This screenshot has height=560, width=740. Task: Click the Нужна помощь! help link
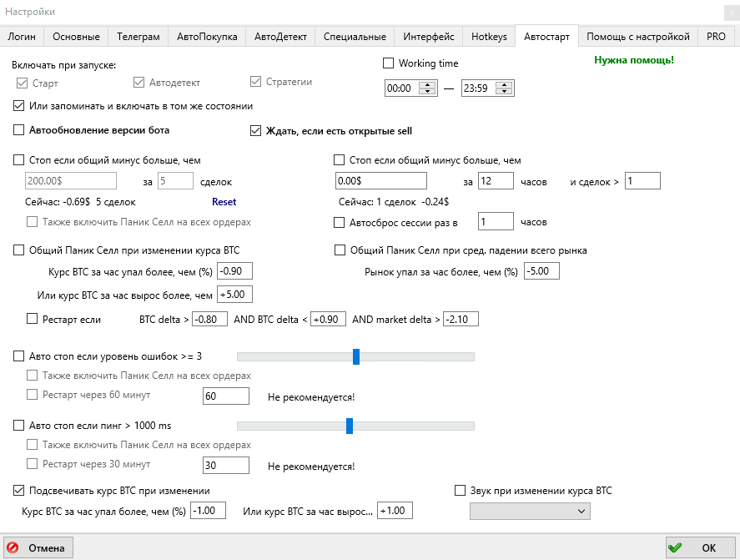point(633,60)
